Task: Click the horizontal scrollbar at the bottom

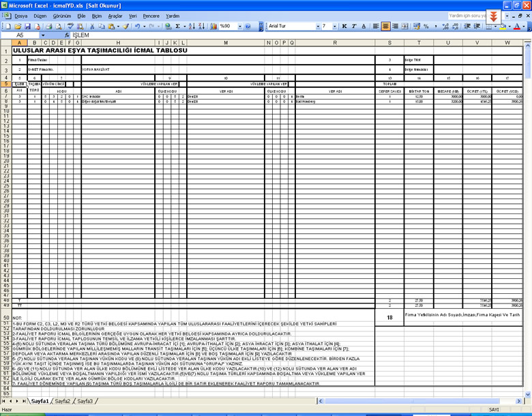Action: click(x=420, y=401)
